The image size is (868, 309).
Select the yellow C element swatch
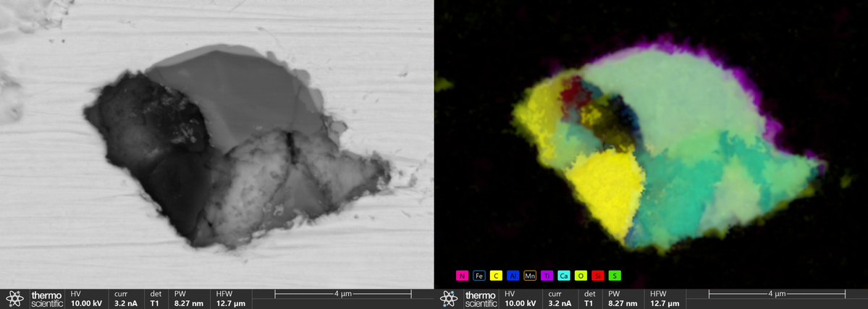pos(496,275)
